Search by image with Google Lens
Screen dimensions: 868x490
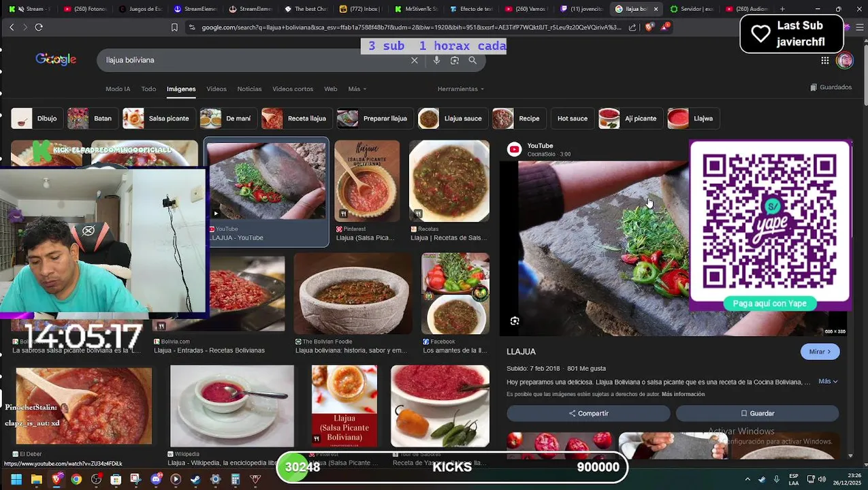(x=455, y=60)
